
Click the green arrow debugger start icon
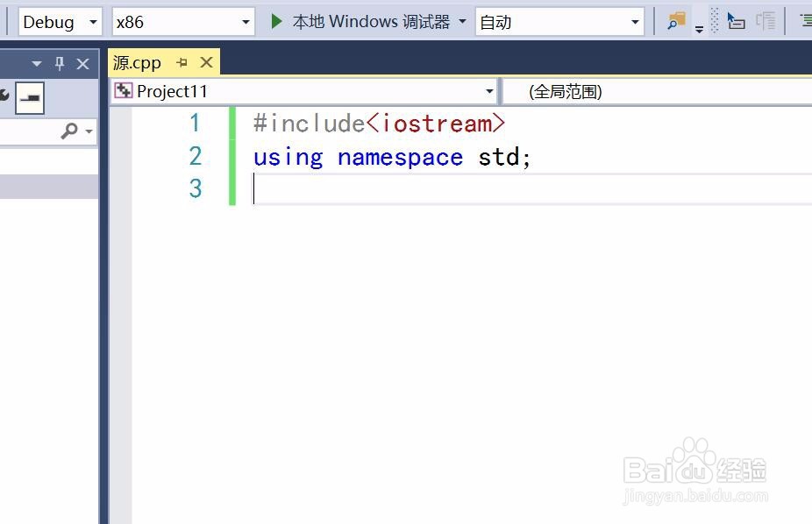pos(275,21)
